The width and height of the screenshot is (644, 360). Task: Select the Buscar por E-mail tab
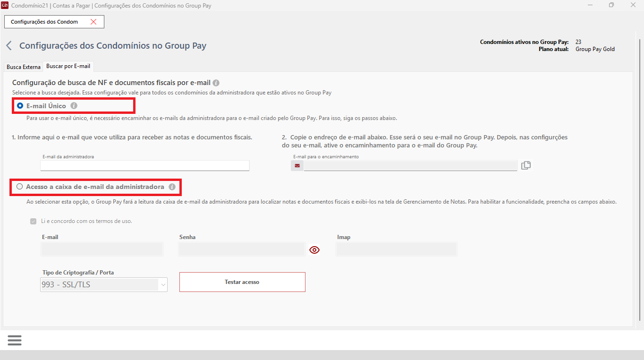click(x=68, y=67)
